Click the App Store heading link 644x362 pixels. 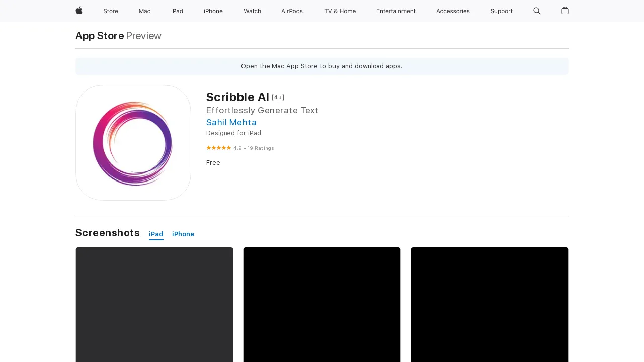tap(100, 36)
